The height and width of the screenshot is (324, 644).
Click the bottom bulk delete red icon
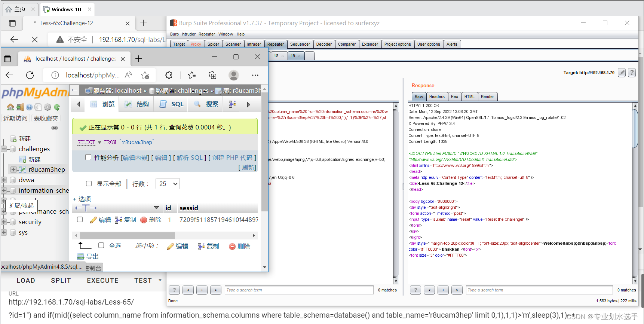coord(232,246)
